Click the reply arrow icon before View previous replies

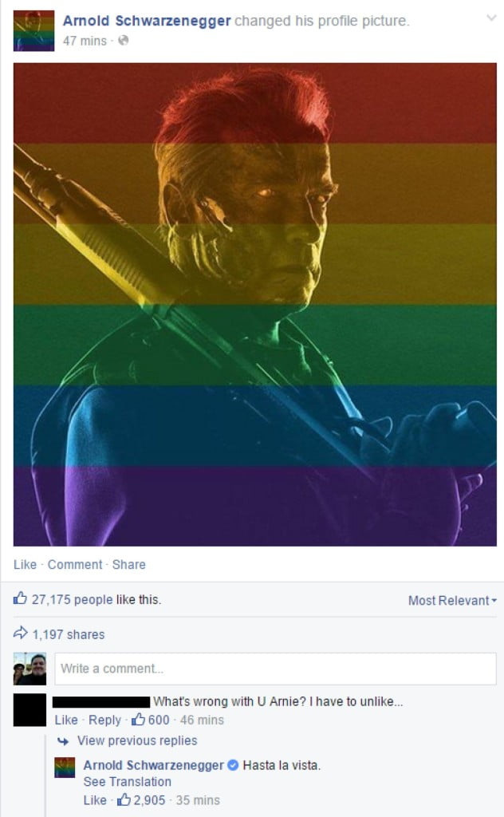pos(63,740)
